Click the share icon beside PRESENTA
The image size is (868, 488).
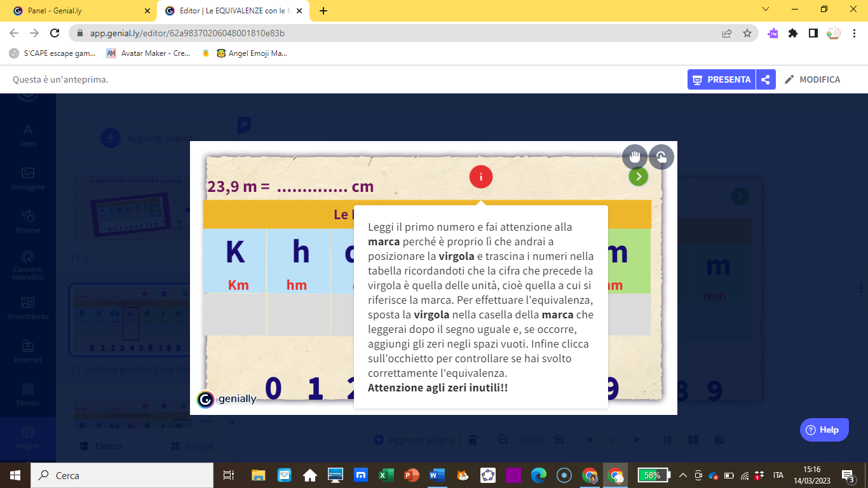coord(766,79)
